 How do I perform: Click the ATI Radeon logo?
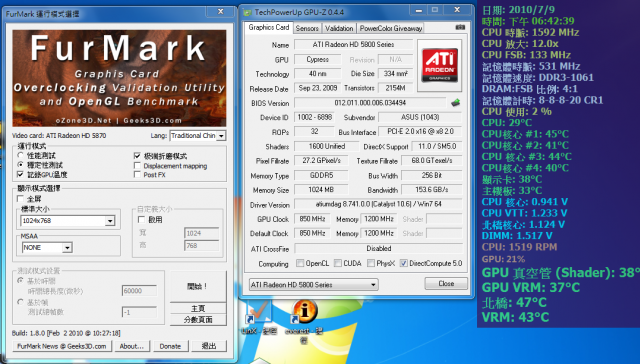pyautogui.click(x=440, y=65)
